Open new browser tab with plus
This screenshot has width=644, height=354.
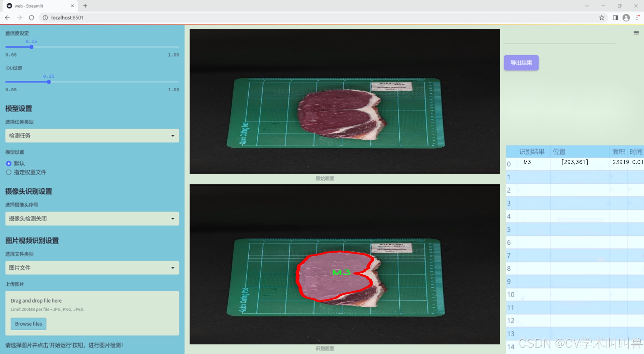coord(85,6)
